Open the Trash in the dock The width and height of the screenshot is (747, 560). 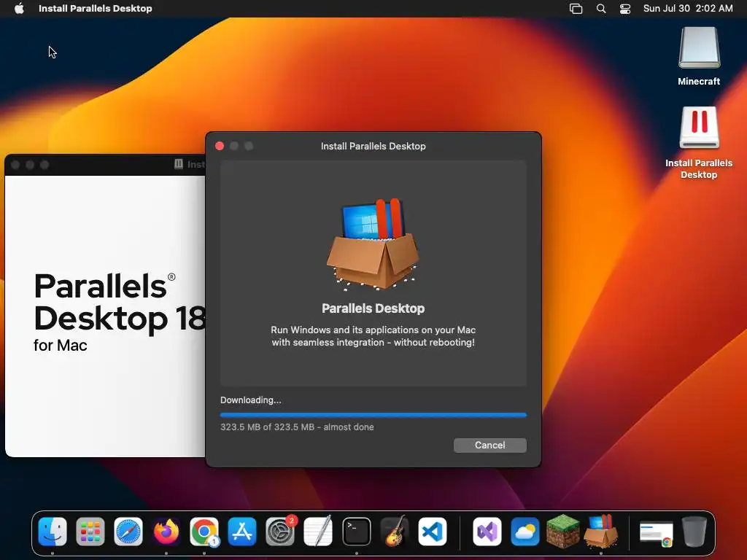coord(694,532)
